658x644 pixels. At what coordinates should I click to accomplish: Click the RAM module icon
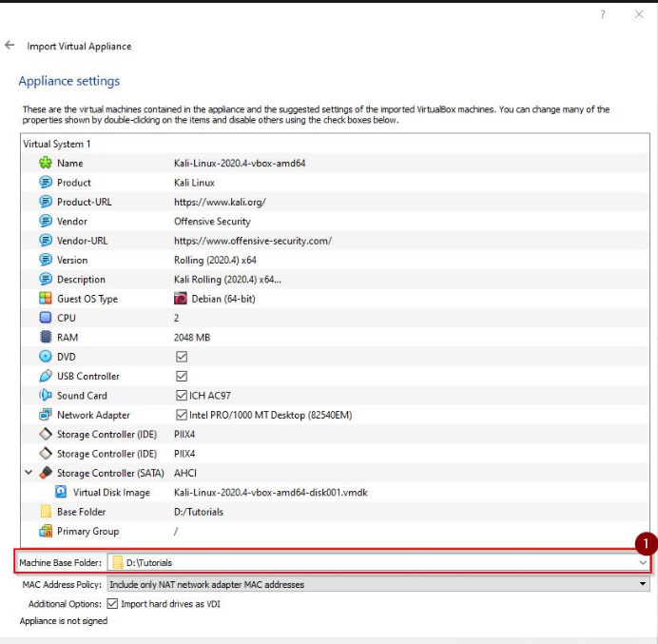pyautogui.click(x=46, y=337)
